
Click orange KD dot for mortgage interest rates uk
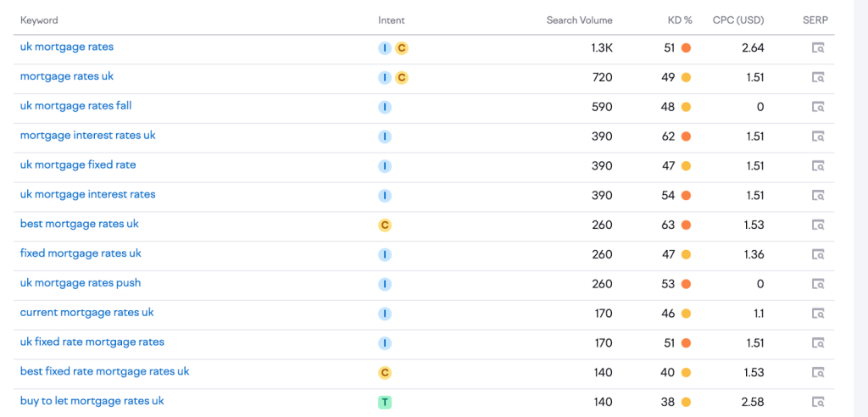pyautogui.click(x=686, y=136)
